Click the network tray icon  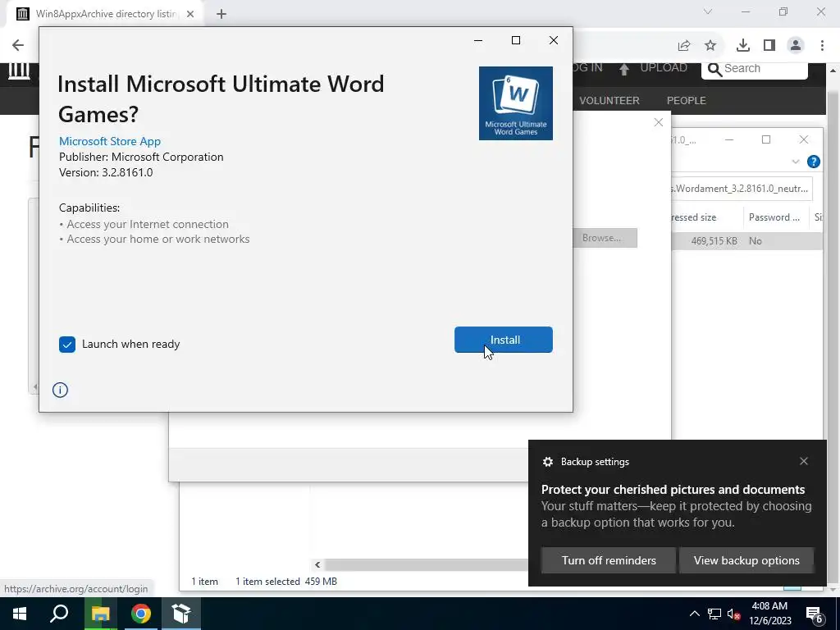click(x=714, y=614)
